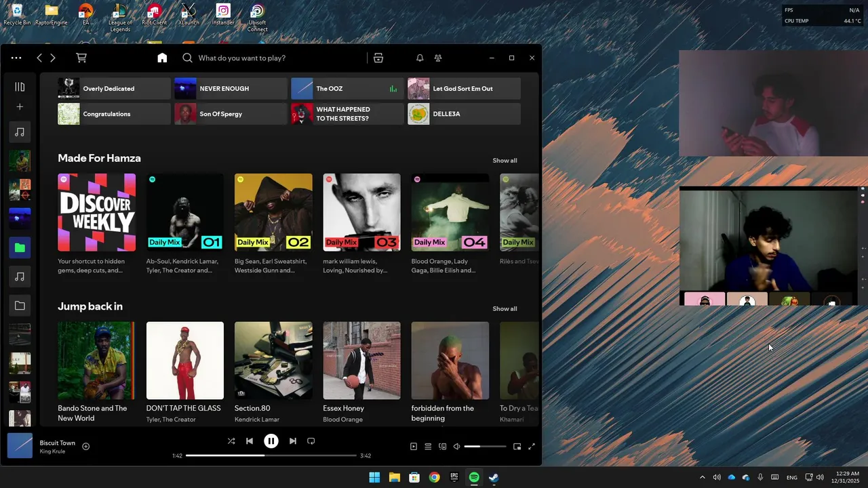Open Ubisoft Connect desktop shortcut

click(x=257, y=18)
